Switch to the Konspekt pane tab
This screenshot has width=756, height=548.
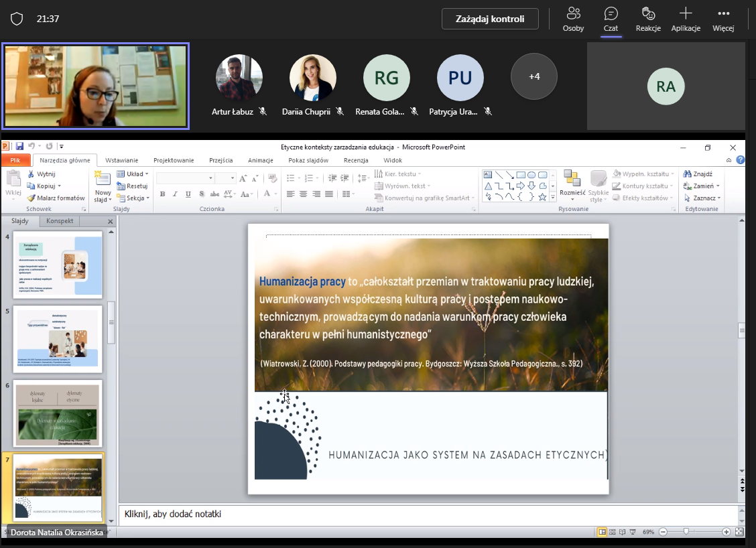click(60, 221)
